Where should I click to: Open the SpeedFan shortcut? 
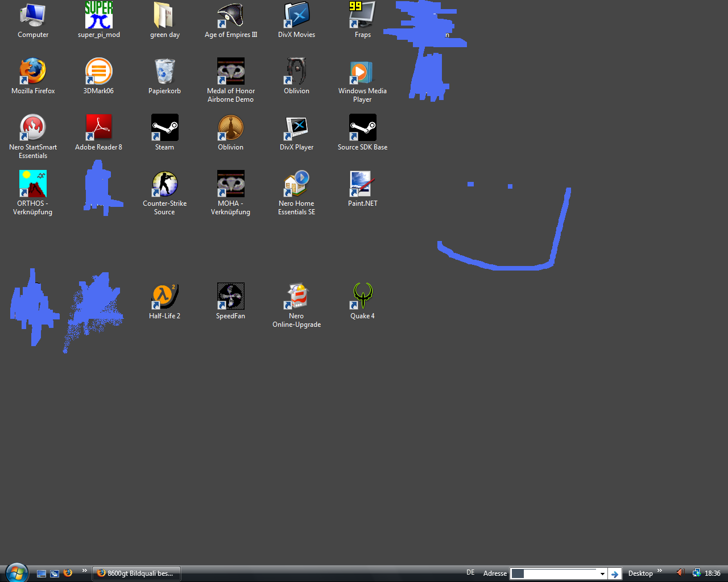[231, 301]
